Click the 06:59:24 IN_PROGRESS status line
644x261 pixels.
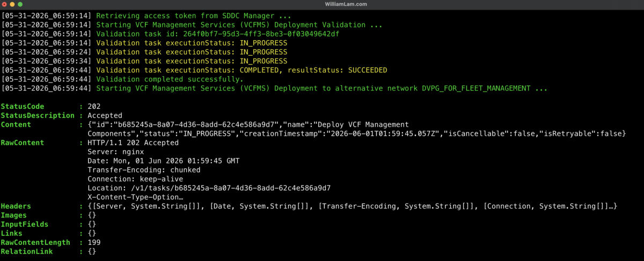pyautogui.click(x=144, y=52)
